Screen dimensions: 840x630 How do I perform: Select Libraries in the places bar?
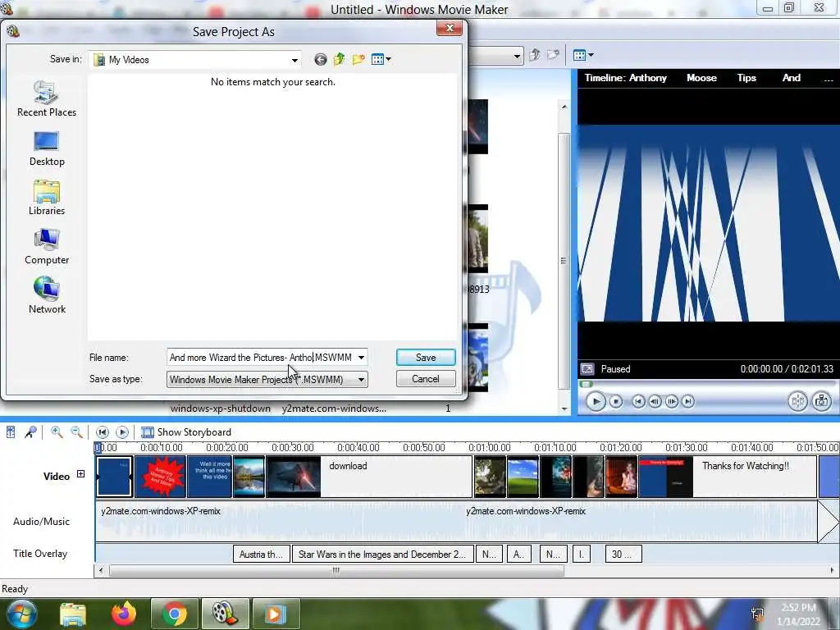click(47, 199)
